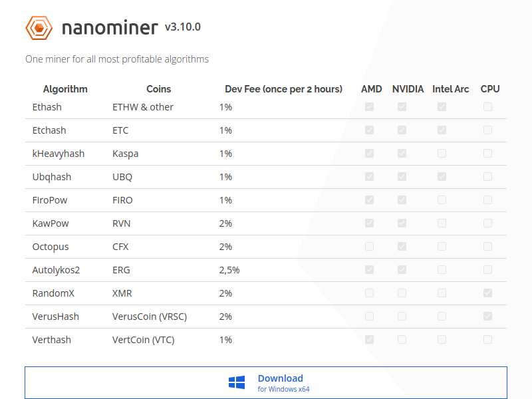Toggle AMD checkbox for Verthash row
The height and width of the screenshot is (399, 532).
click(369, 340)
